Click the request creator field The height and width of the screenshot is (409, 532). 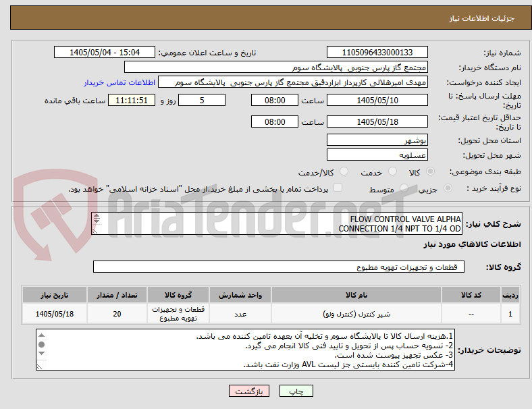point(293,82)
